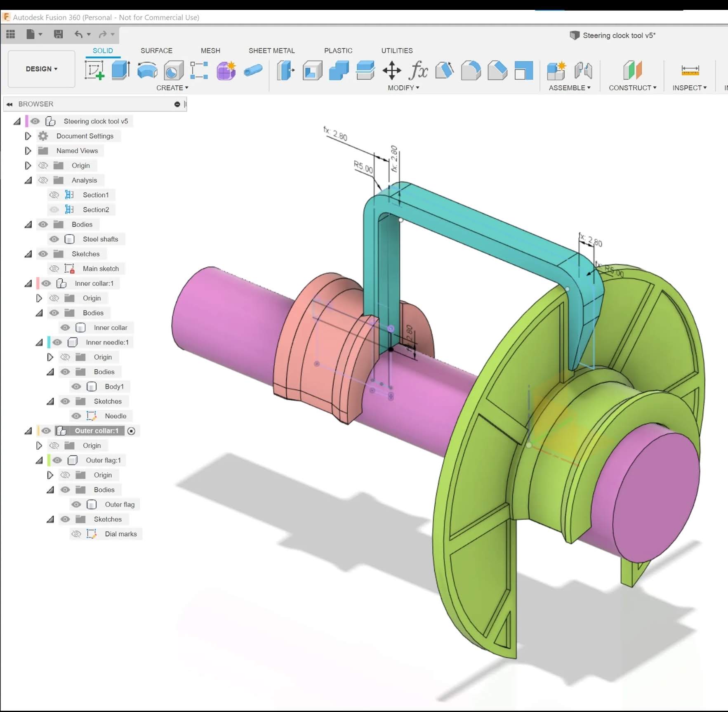This screenshot has width=728, height=712.
Task: Click the Offset Plane construct icon
Action: point(632,70)
